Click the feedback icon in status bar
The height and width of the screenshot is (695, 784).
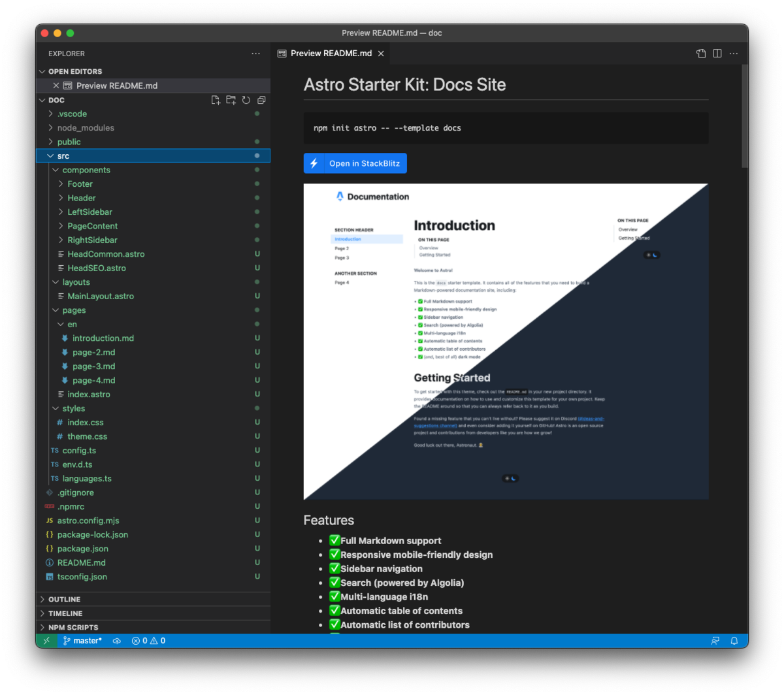[715, 641]
